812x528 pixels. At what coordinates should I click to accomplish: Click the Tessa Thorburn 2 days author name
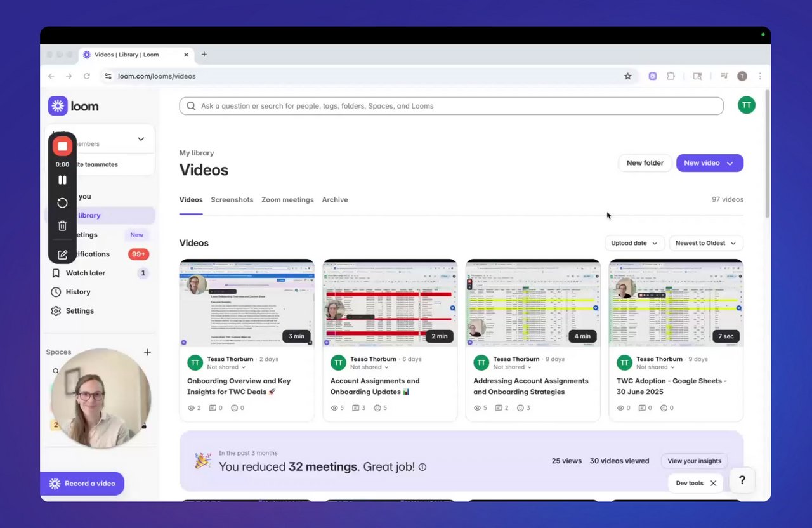coord(230,359)
